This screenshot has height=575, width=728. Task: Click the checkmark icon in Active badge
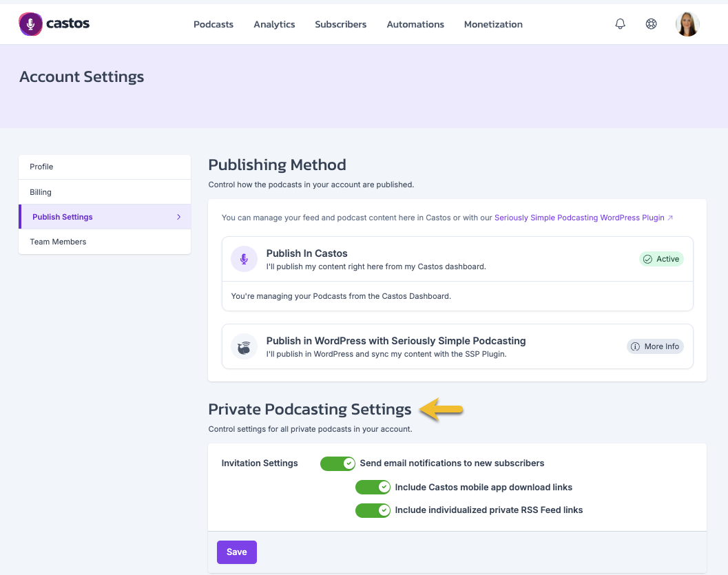point(647,259)
